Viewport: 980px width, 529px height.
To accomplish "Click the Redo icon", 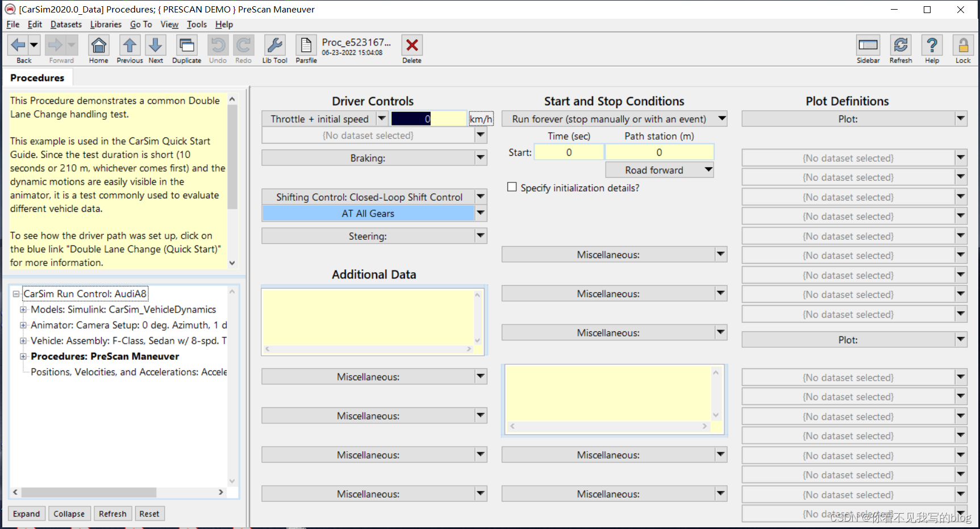I will [243, 45].
